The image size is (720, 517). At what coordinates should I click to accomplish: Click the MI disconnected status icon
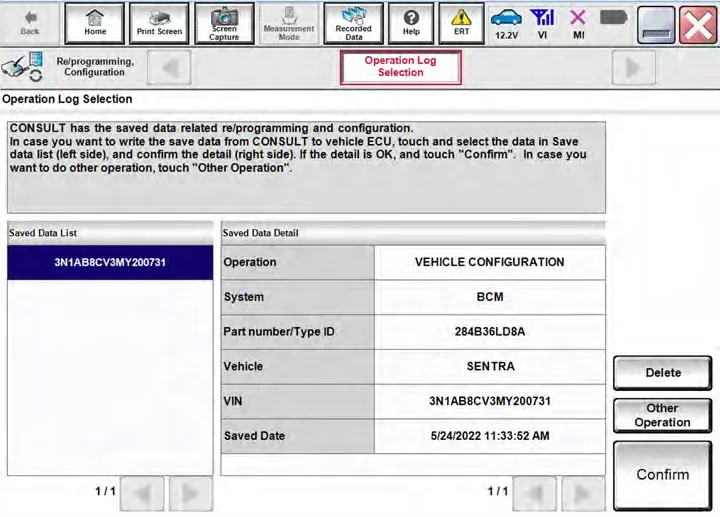click(578, 23)
